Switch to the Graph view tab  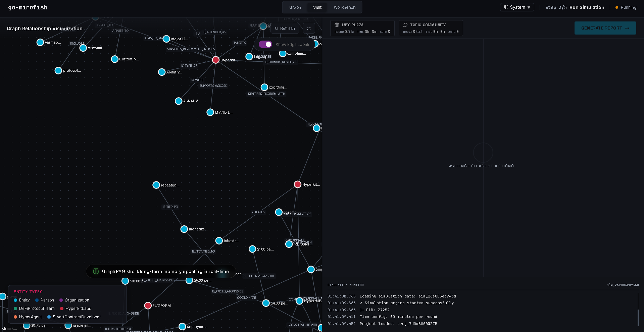click(295, 7)
